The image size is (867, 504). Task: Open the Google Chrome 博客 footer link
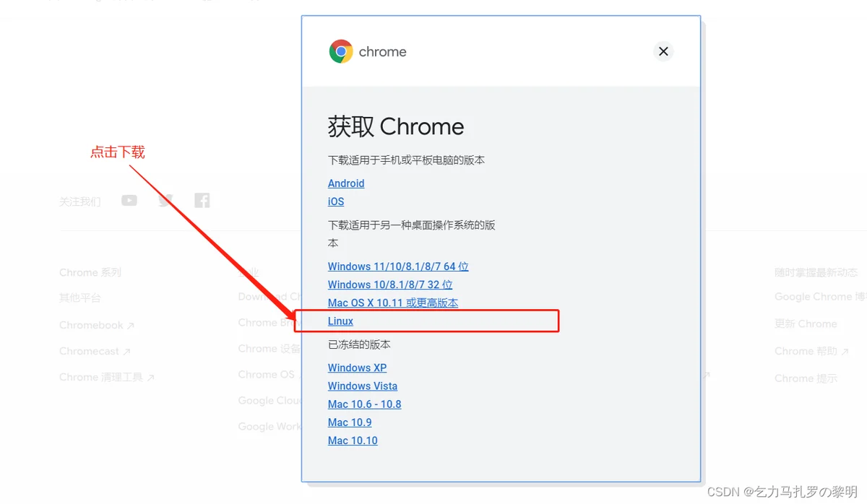(x=821, y=297)
